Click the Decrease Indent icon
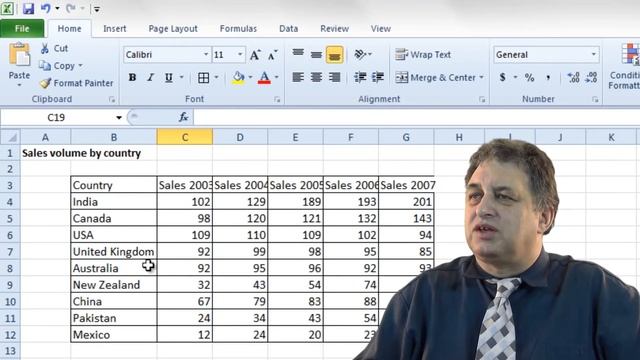The image size is (640, 360). click(x=360, y=77)
